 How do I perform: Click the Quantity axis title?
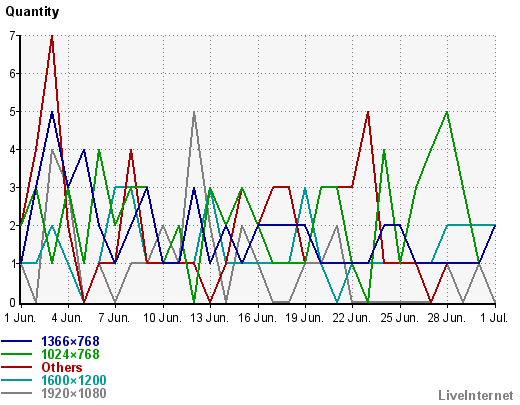(x=32, y=12)
